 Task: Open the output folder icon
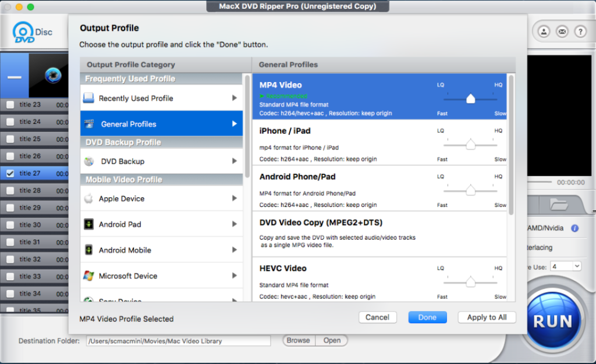click(x=559, y=205)
